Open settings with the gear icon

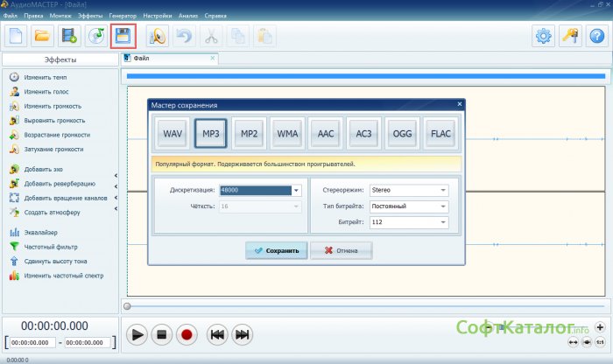[545, 36]
